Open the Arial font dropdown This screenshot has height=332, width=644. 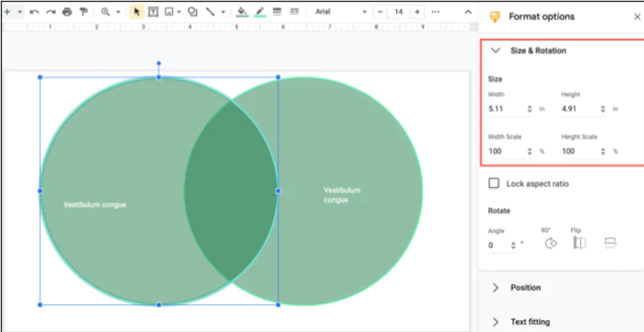(x=340, y=12)
